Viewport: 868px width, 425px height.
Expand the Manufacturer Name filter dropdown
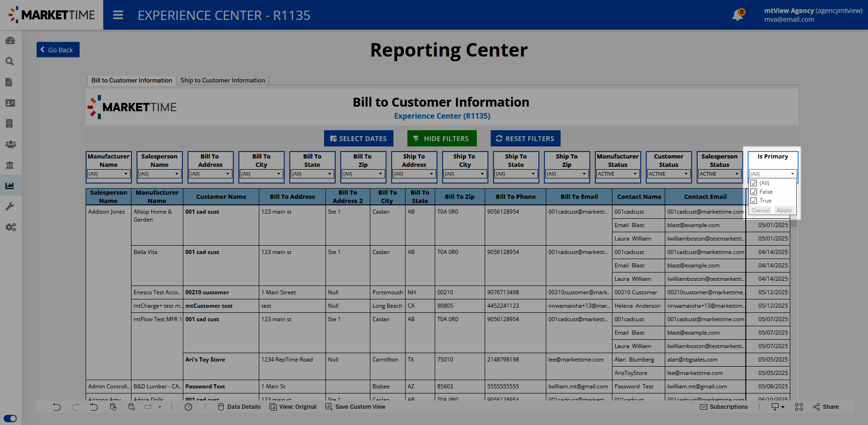pos(108,174)
